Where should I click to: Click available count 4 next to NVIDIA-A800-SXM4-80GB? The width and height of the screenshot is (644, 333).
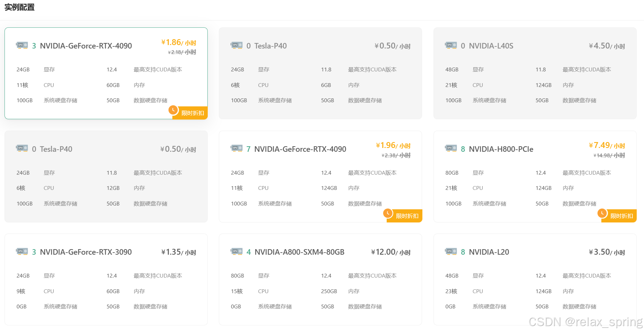pyautogui.click(x=249, y=252)
